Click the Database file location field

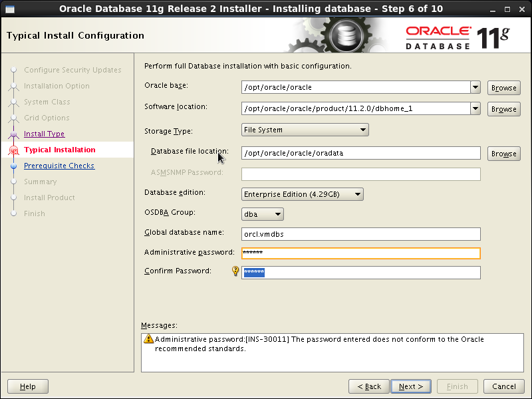point(361,153)
